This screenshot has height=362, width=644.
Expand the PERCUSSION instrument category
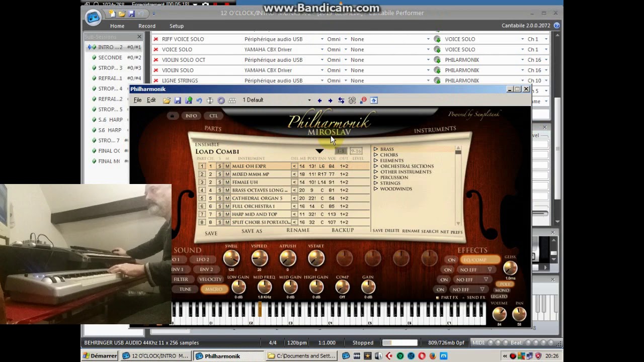(x=376, y=177)
